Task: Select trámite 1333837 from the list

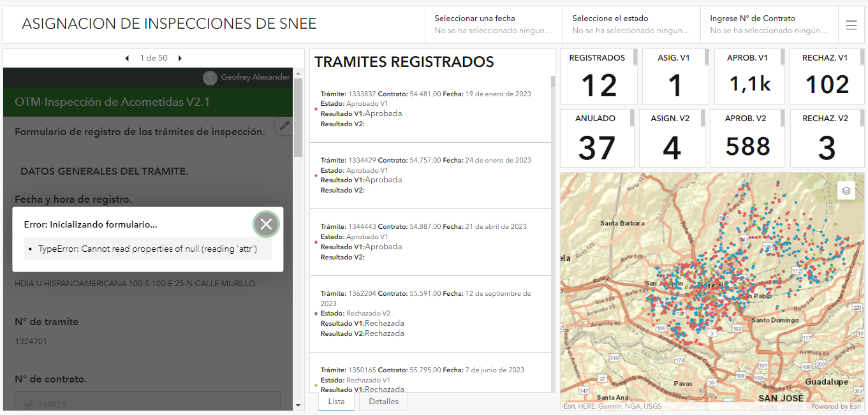Action: (x=429, y=107)
